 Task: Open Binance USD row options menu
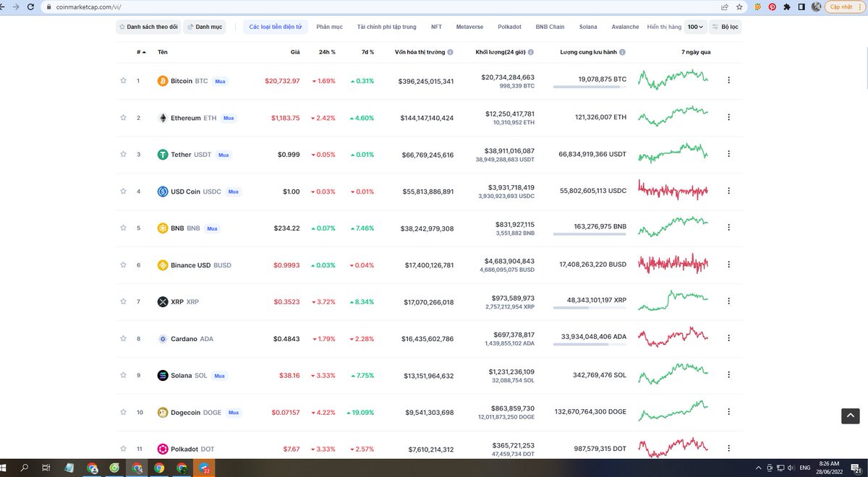[x=728, y=265]
